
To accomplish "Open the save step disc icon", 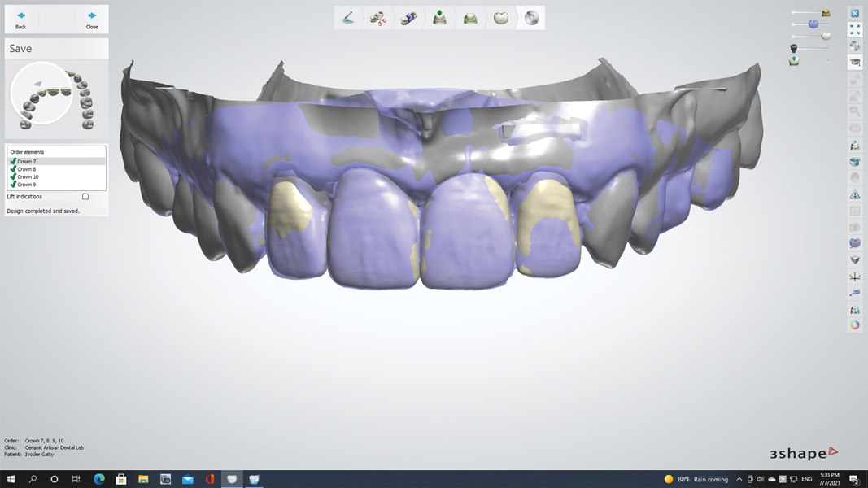I will click(x=531, y=18).
